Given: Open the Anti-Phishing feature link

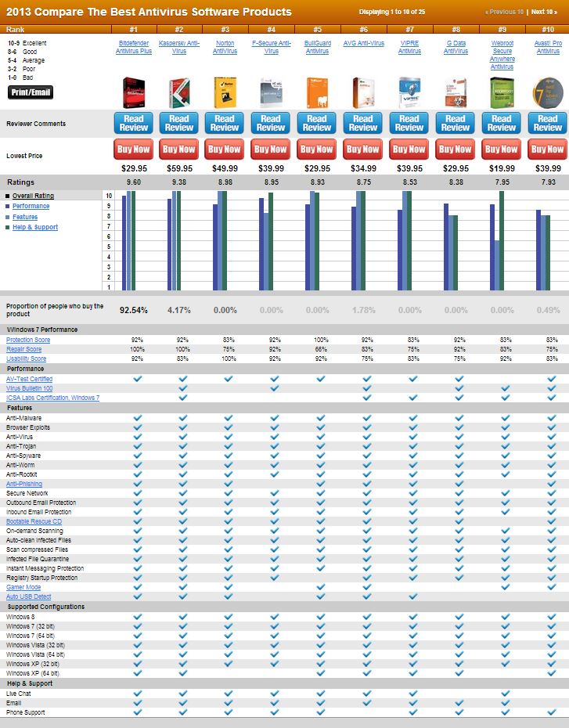Looking at the screenshot, I should click(24, 484).
